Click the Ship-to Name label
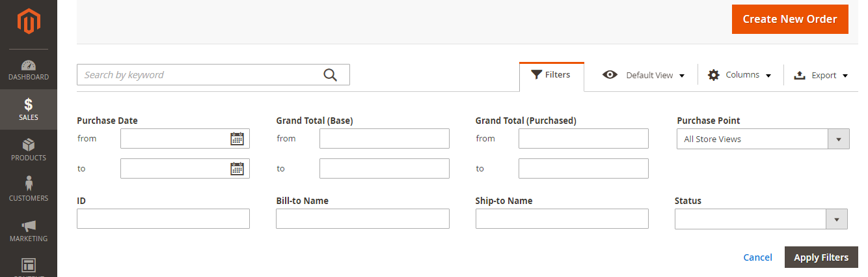 pyautogui.click(x=504, y=201)
